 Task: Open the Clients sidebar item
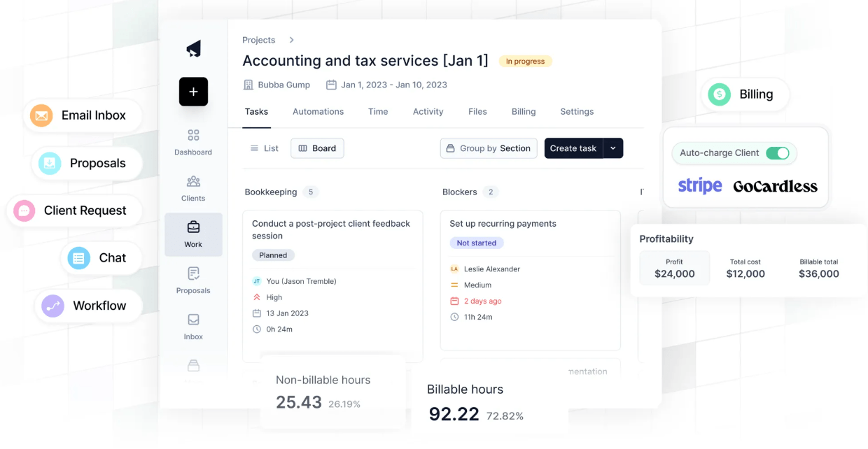coord(193,189)
